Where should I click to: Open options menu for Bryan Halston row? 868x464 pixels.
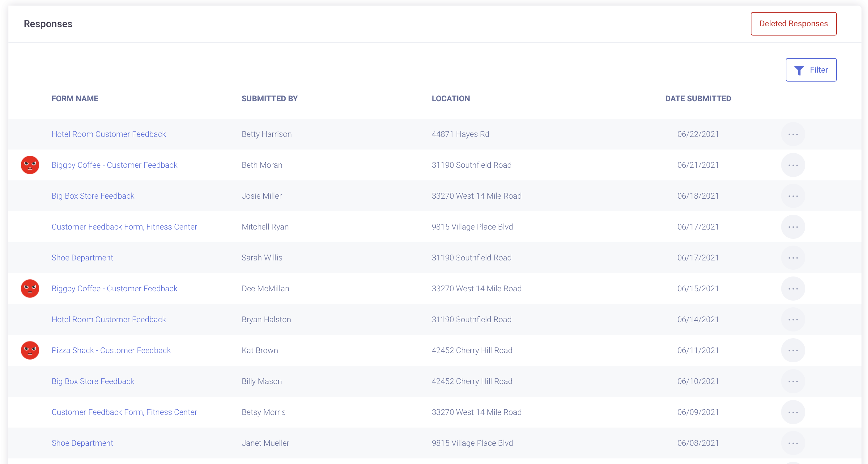point(793,319)
